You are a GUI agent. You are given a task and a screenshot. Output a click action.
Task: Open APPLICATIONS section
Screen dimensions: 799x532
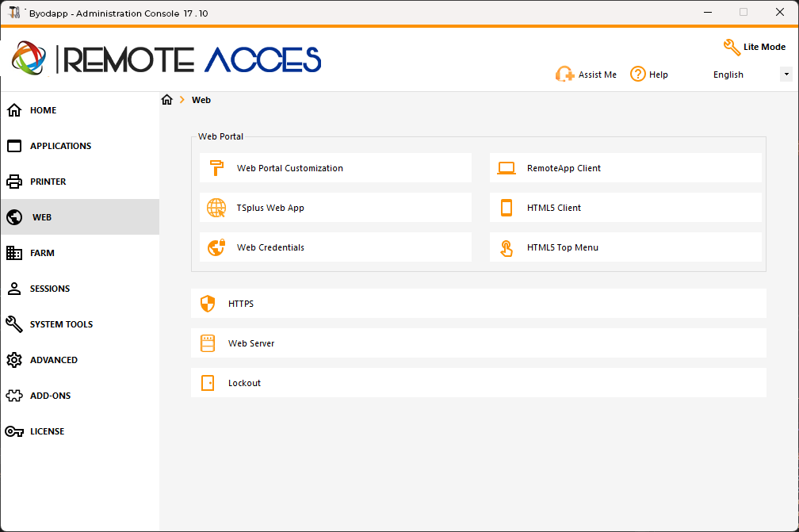pos(80,146)
